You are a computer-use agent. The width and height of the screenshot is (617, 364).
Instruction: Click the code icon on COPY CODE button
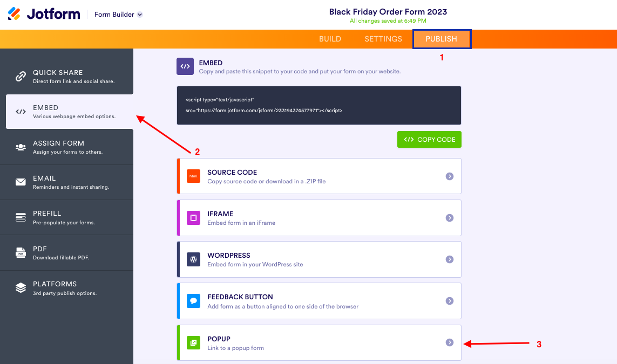[x=409, y=140]
